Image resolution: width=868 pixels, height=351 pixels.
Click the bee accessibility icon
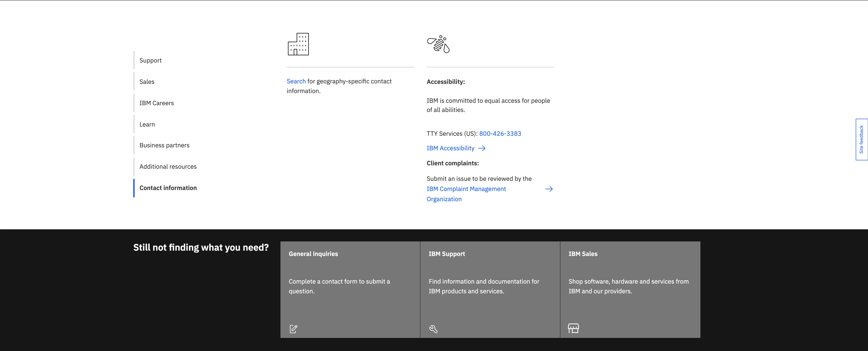click(x=438, y=44)
